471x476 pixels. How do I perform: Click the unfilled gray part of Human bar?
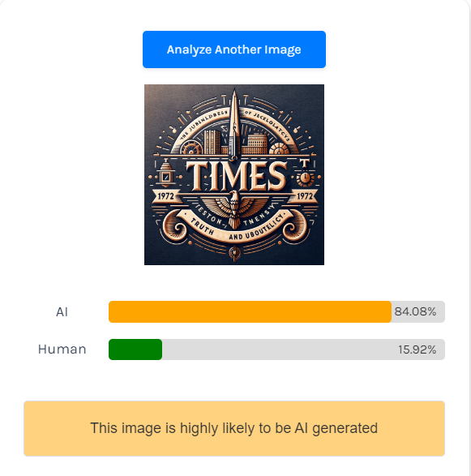303,349
